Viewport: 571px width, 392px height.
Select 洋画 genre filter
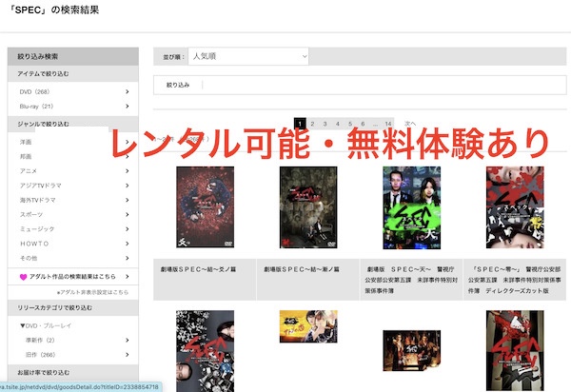pos(26,142)
